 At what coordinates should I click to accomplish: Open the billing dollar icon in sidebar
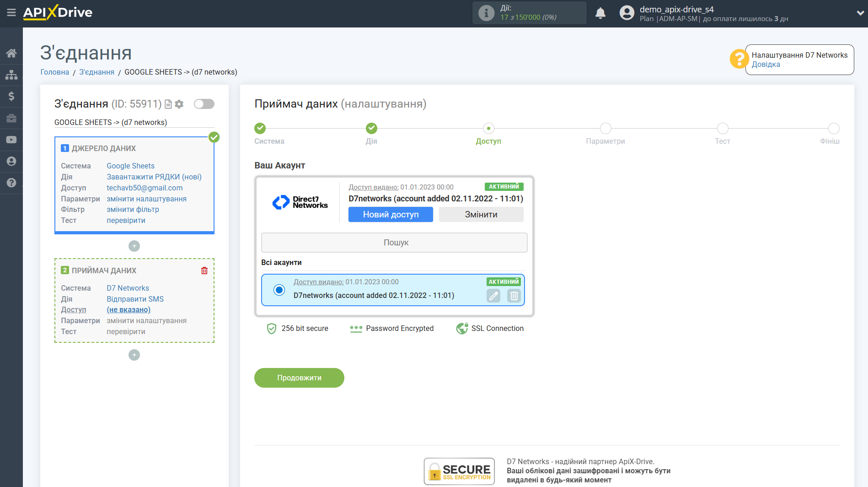[x=11, y=96]
